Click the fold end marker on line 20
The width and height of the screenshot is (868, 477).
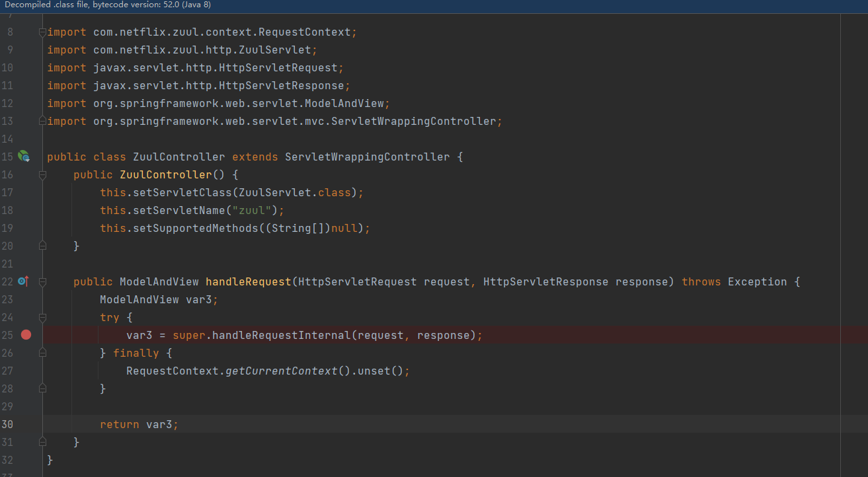point(42,246)
